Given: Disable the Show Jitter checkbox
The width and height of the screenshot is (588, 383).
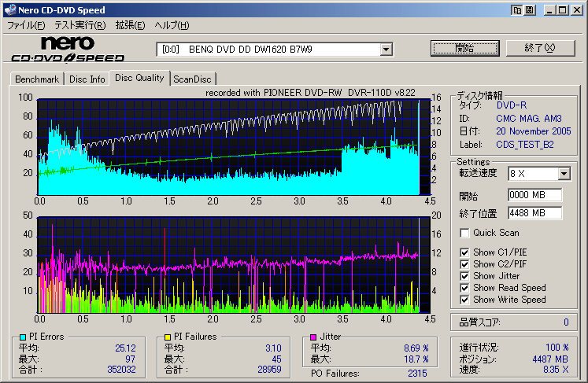Looking at the screenshot, I should [x=464, y=276].
